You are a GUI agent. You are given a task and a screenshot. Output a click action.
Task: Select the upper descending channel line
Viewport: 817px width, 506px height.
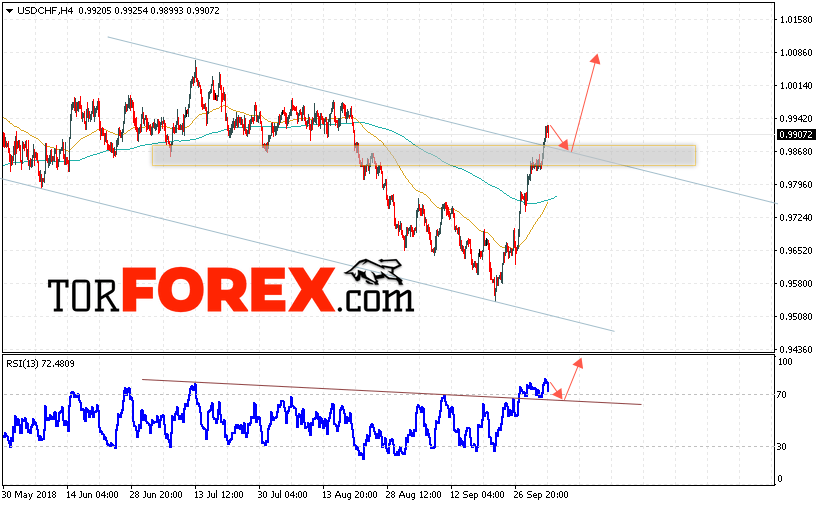tap(442, 120)
